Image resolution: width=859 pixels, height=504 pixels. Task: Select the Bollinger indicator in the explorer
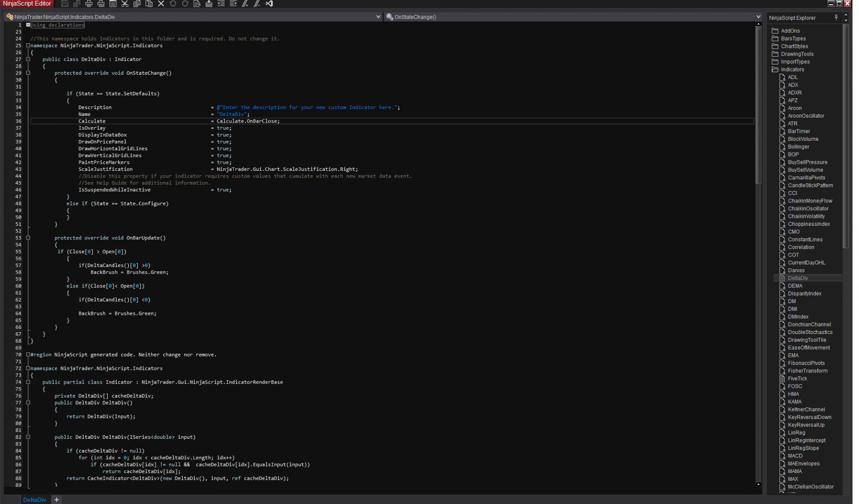click(x=798, y=147)
